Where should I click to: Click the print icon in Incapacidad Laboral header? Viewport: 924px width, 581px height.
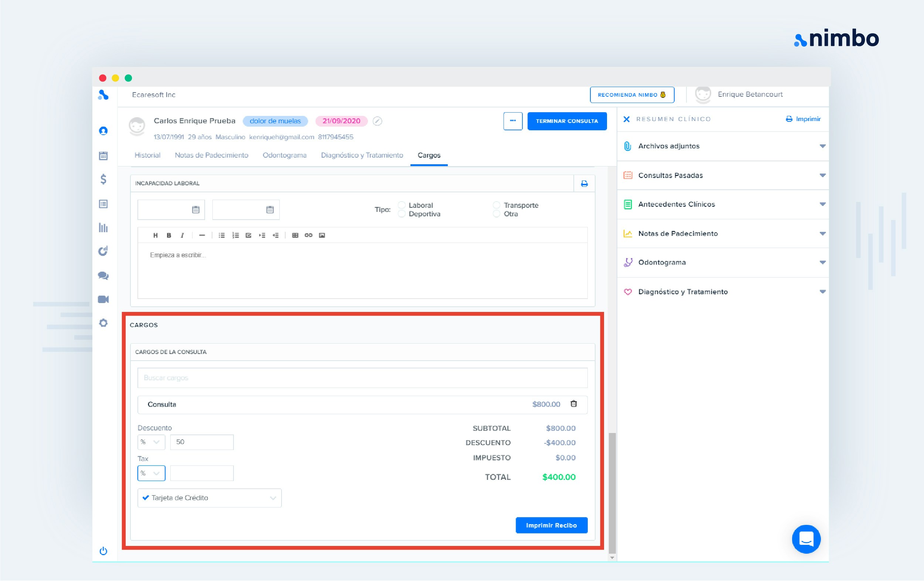tap(584, 184)
